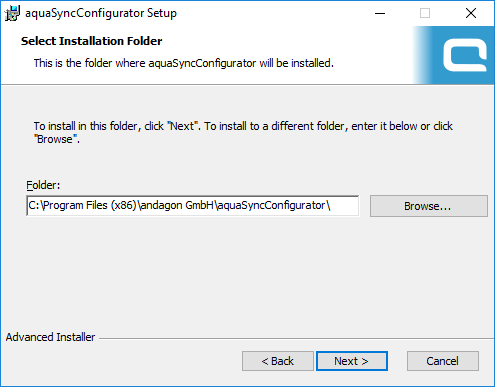Click the "Select Installation Folder" heading
Screen dimensions: 495x387
point(92,41)
